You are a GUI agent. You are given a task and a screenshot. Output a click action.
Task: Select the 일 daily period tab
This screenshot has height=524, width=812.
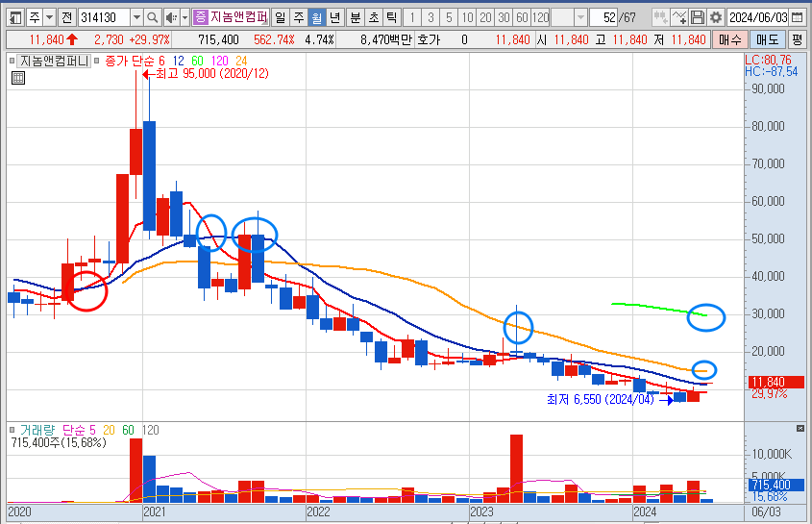(281, 17)
